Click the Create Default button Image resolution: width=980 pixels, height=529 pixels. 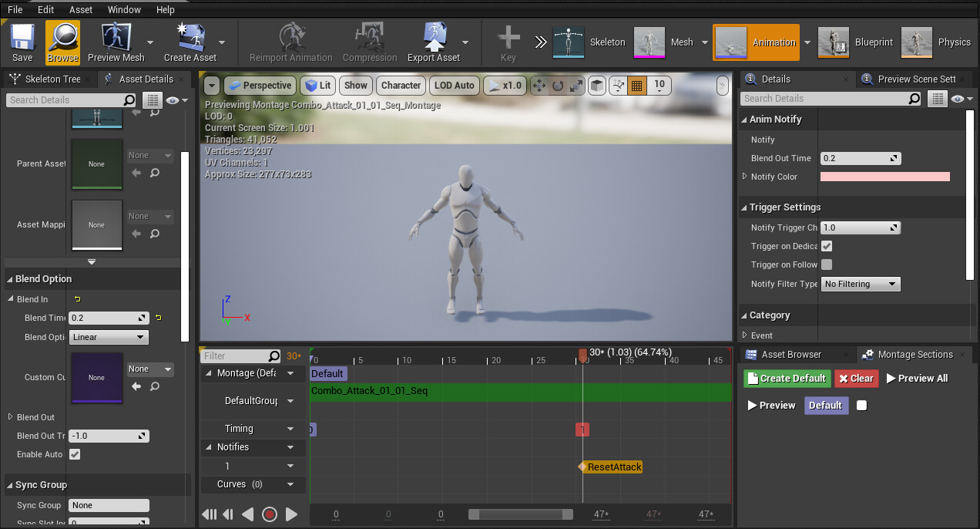[786, 379]
